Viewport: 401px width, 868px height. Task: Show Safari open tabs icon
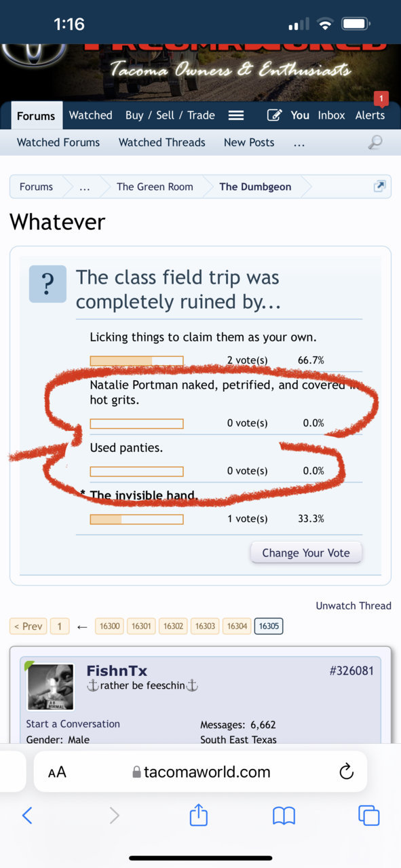[369, 815]
